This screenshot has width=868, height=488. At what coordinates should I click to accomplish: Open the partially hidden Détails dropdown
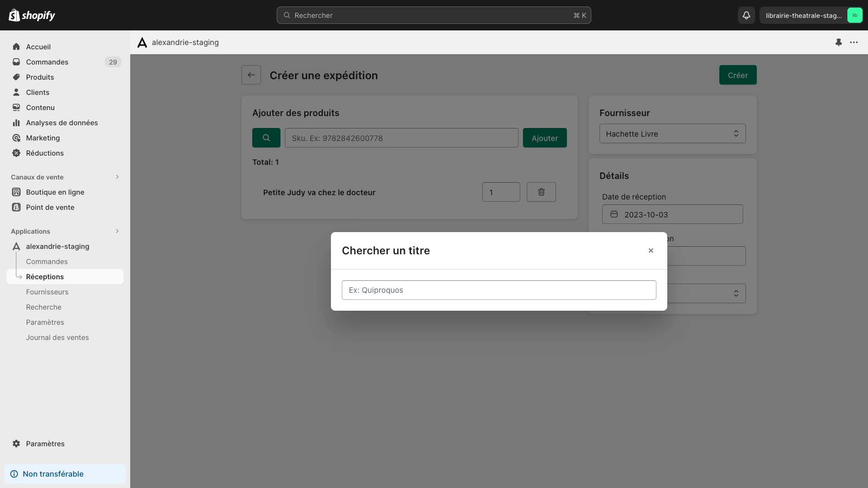click(706, 293)
